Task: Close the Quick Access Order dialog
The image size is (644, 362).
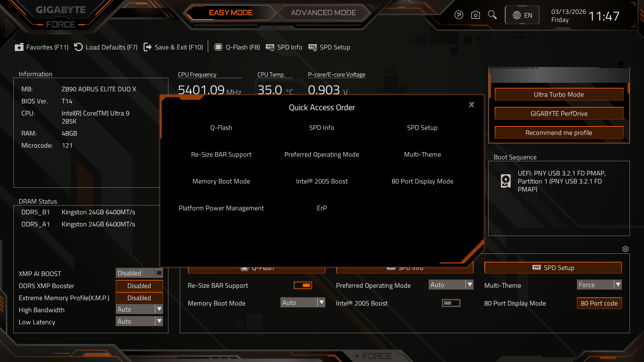Action: (471, 105)
